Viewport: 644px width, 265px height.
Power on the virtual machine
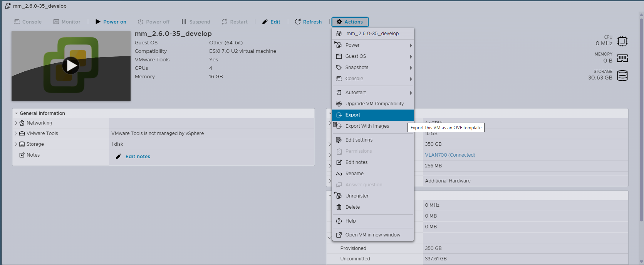[111, 22]
